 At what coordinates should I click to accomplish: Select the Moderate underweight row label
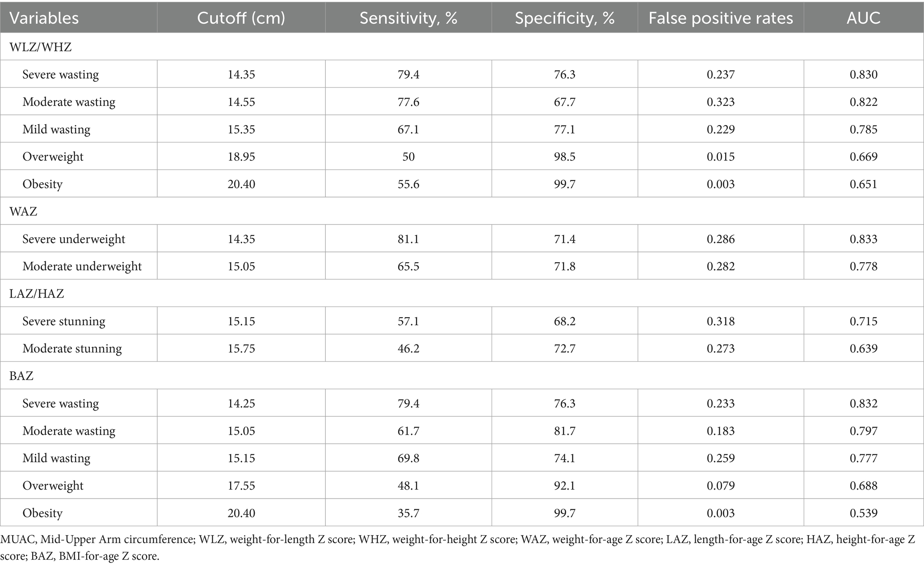tap(82, 266)
